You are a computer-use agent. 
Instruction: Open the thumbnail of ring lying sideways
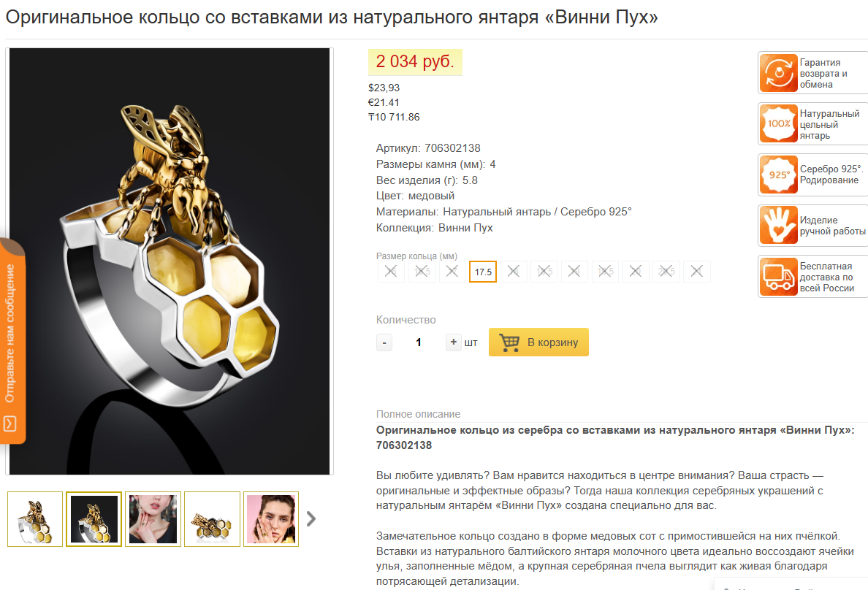click(x=212, y=519)
